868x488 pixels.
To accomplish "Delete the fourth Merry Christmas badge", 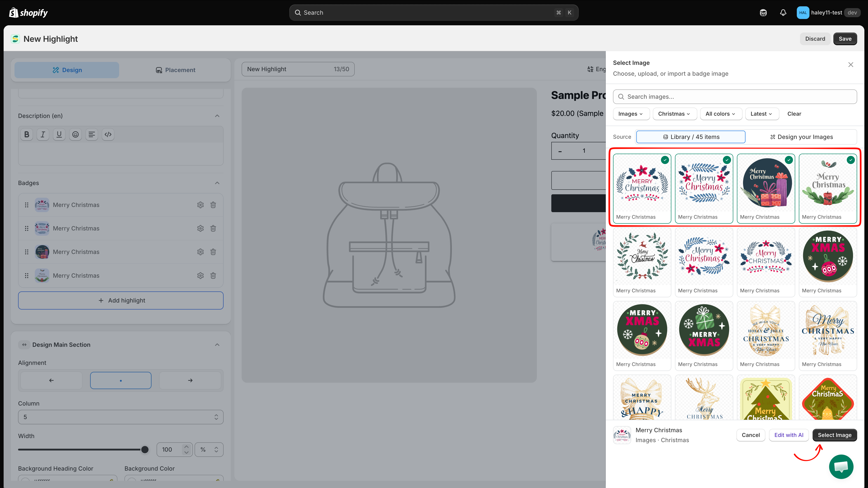I will click(x=213, y=275).
